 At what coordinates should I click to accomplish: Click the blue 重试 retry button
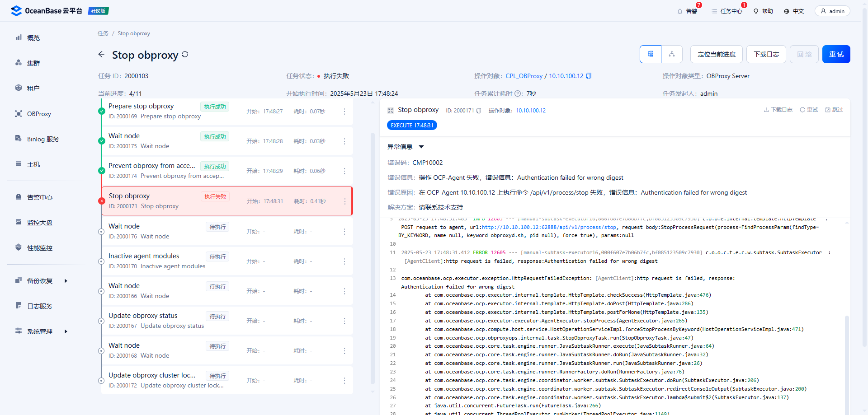pos(836,54)
